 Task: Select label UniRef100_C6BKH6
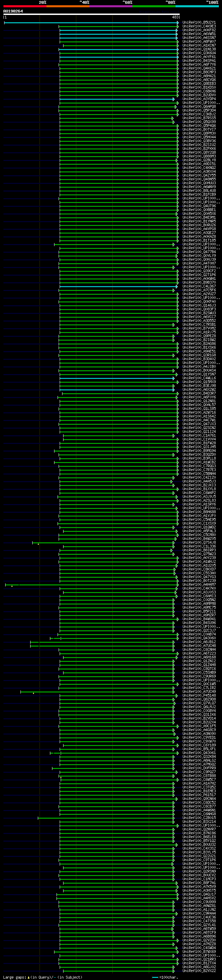pos(199,91)
